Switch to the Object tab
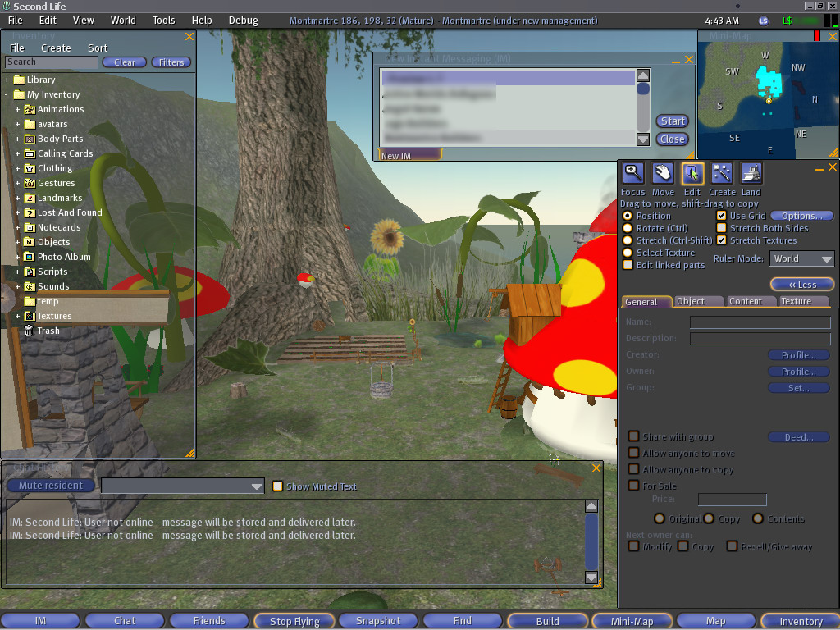The image size is (840, 630). (x=697, y=302)
